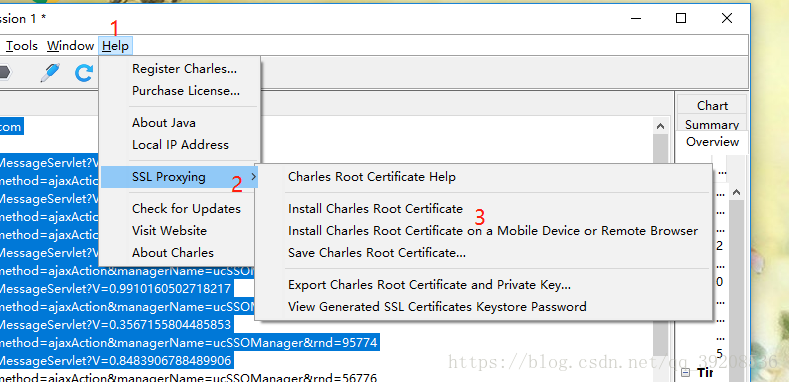The image size is (789, 382).
Task: Maximize the Charles window
Action: (x=681, y=19)
